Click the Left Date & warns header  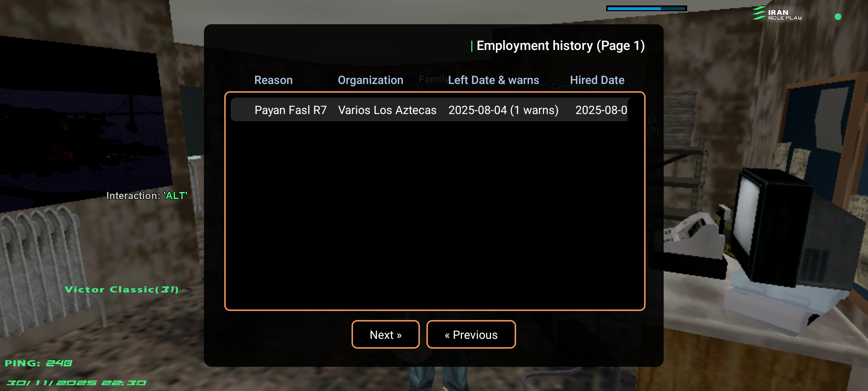(x=493, y=80)
